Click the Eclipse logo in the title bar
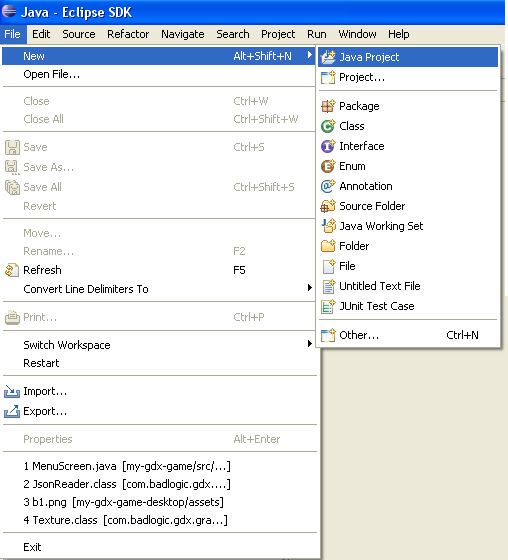508x560 pixels. coord(9,11)
